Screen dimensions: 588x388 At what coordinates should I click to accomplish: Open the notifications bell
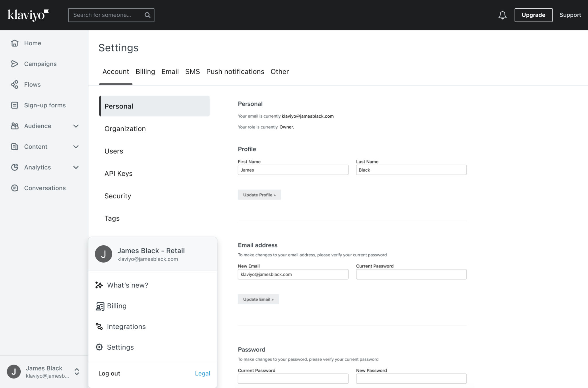[x=502, y=15]
